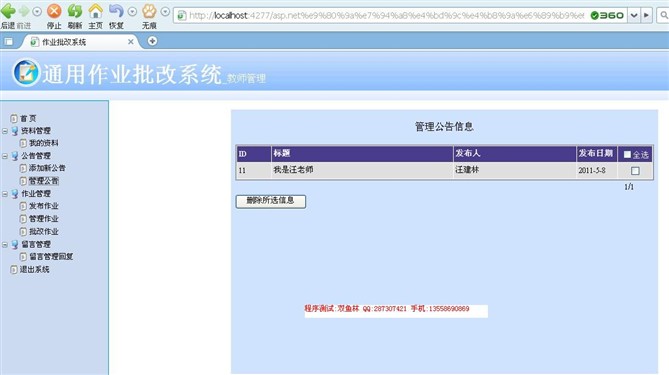669x375 pixels.
Task: Open 管理公告 in the sidebar
Action: point(44,181)
